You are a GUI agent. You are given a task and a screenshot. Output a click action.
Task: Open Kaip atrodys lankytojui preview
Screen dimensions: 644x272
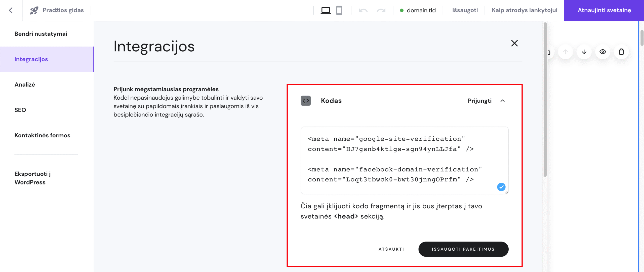[524, 10]
